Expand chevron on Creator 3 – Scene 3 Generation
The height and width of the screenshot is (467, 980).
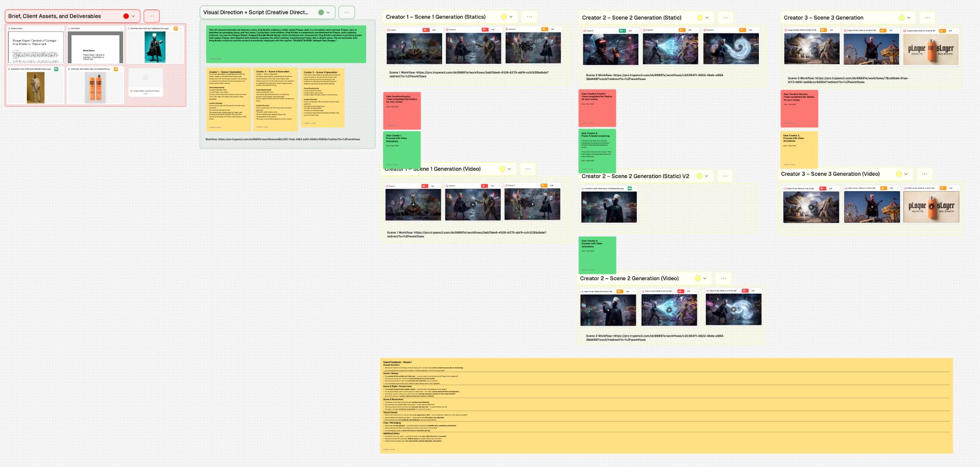click(909, 18)
